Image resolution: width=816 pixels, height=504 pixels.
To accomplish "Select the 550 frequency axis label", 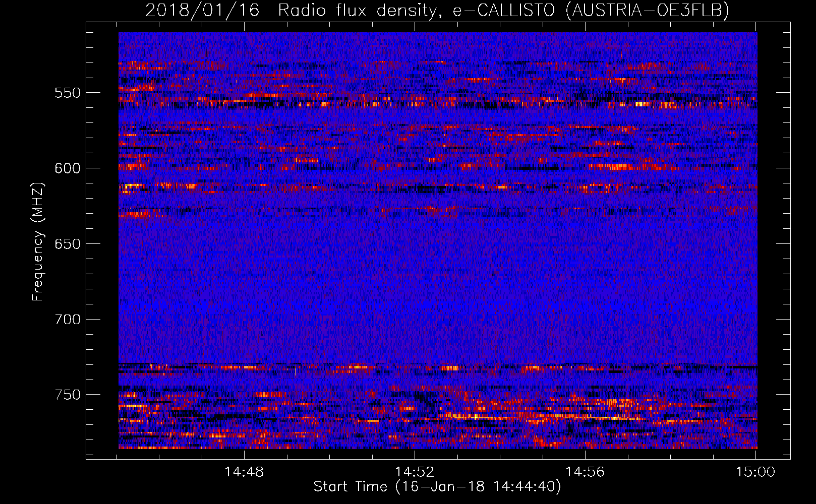I will [x=68, y=93].
